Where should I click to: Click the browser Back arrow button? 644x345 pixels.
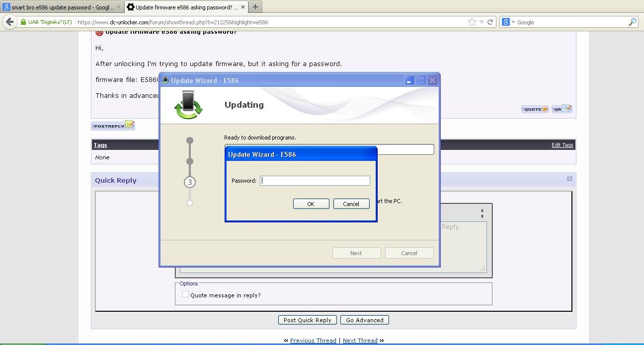[x=9, y=22]
